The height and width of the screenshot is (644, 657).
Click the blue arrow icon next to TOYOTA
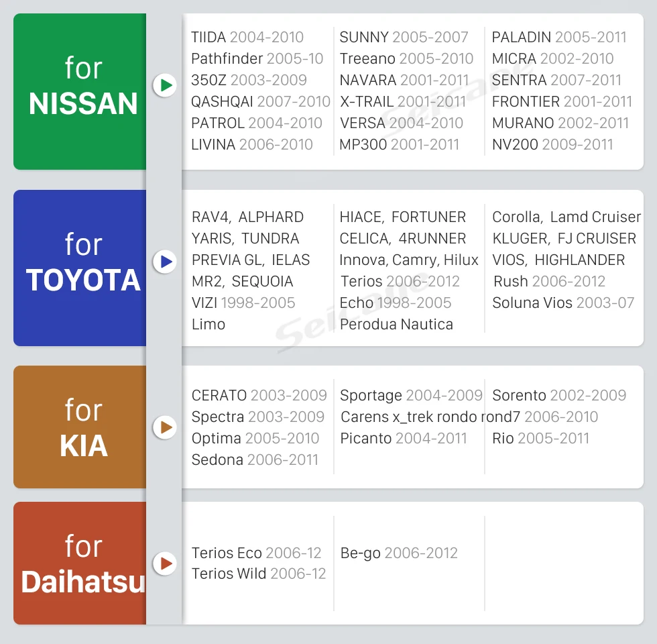click(165, 262)
